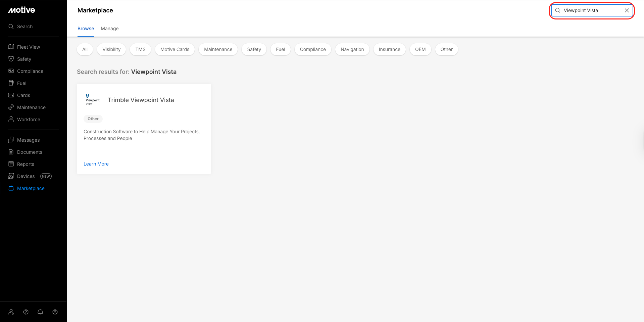Viewport: 644px width, 322px height.
Task: Open Maintenance wrench icon in left sidebar
Action: pos(11,107)
